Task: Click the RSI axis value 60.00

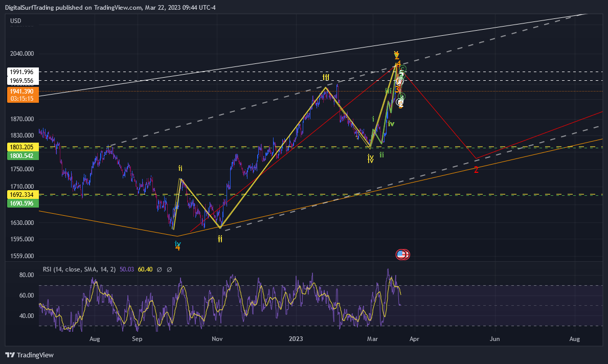Action: click(27, 295)
